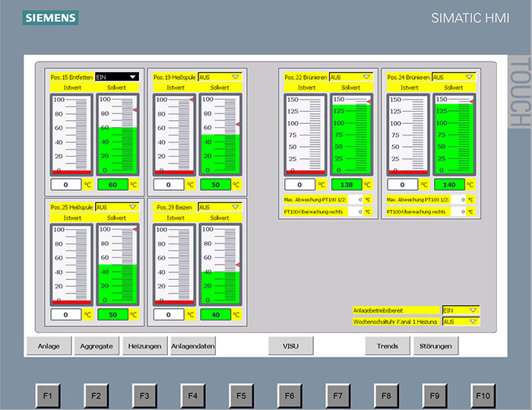Change Wochenschaltuhr Kanal 1 Heizung dropdown
The image size is (532, 410).
[461, 322]
